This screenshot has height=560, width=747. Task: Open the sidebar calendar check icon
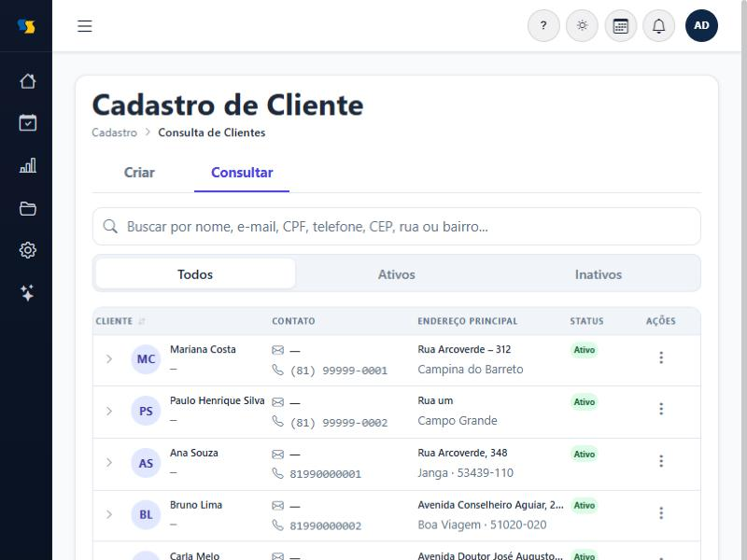tap(28, 123)
